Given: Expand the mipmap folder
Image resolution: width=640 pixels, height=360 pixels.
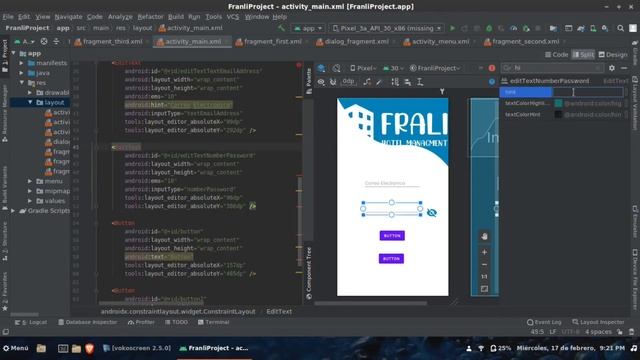Looking at the screenshot, I should click(x=30, y=191).
